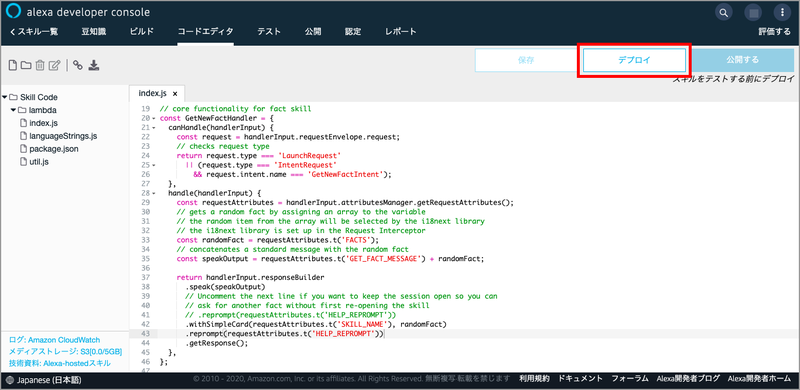Rename file with pencil edit icon
This screenshot has width=800, height=390.
[x=55, y=65]
